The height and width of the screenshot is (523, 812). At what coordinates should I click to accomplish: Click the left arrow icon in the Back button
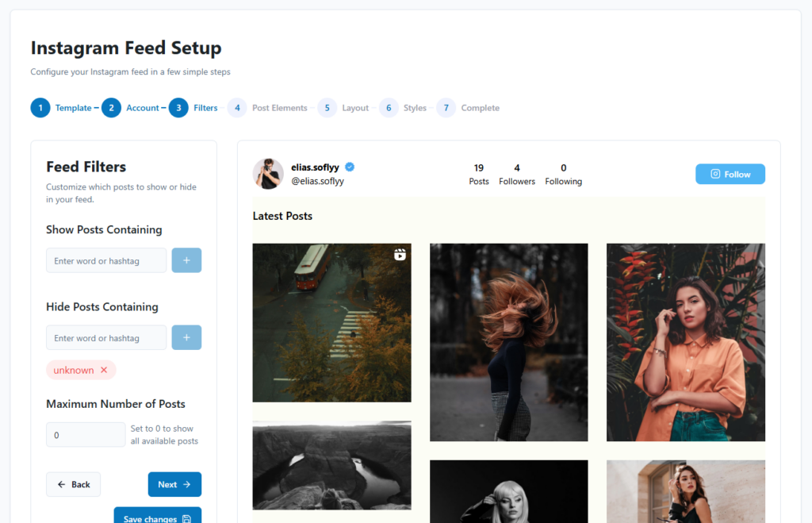click(62, 484)
